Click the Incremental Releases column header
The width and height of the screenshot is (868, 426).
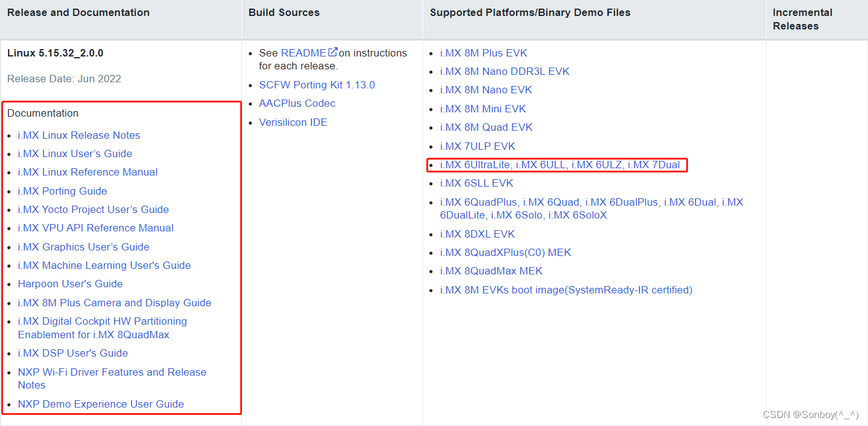pyautogui.click(x=803, y=19)
